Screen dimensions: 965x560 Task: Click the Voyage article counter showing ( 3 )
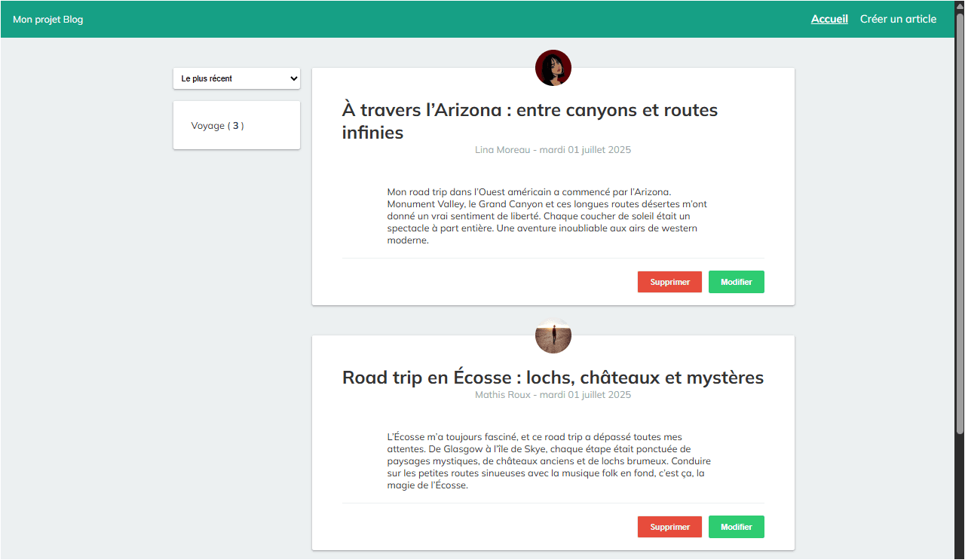coord(237,125)
